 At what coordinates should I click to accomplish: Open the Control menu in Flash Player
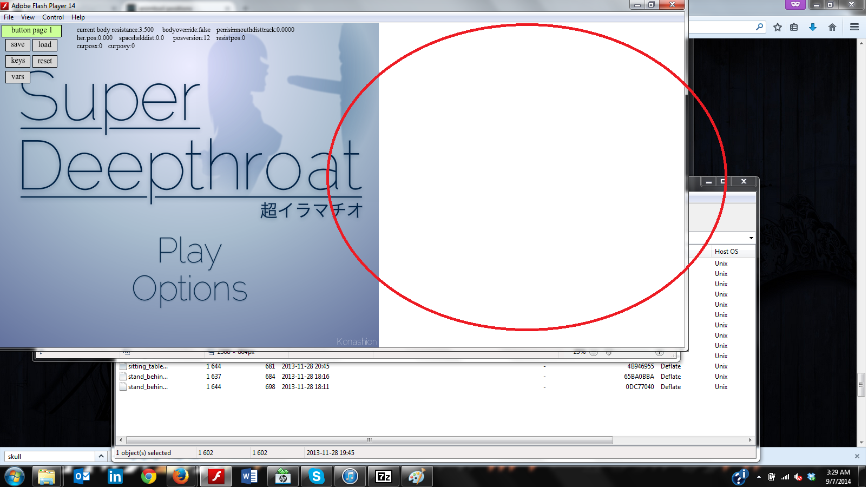tap(53, 17)
